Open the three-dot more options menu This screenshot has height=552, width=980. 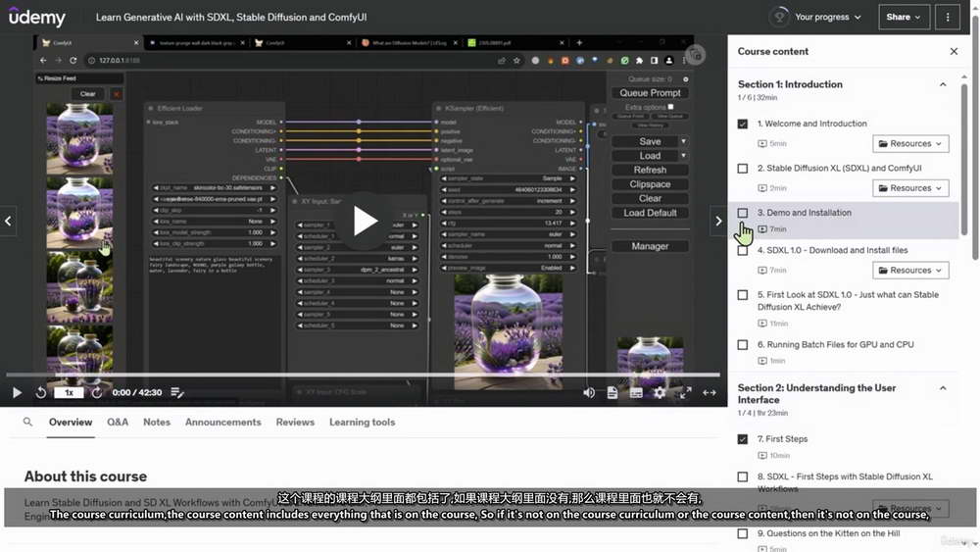tap(948, 17)
